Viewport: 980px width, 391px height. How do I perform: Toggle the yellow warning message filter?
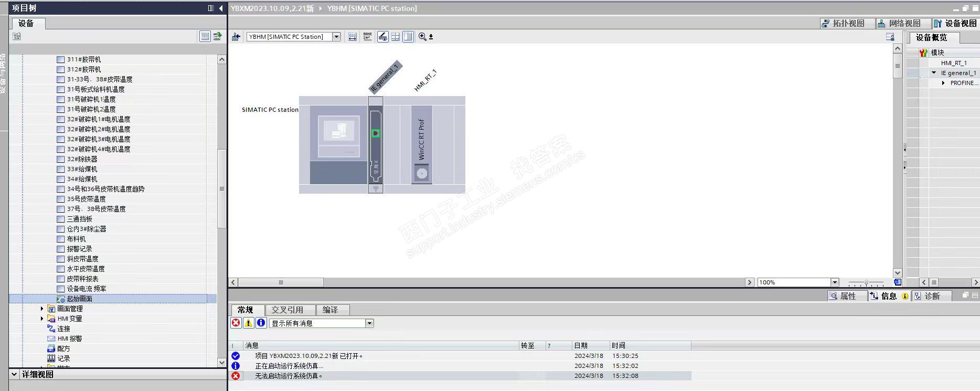pyautogui.click(x=249, y=323)
